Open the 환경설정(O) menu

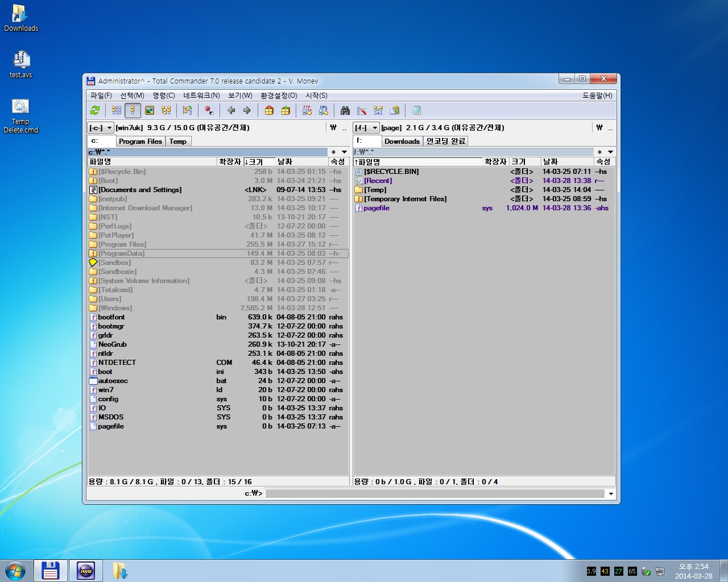pos(279,95)
